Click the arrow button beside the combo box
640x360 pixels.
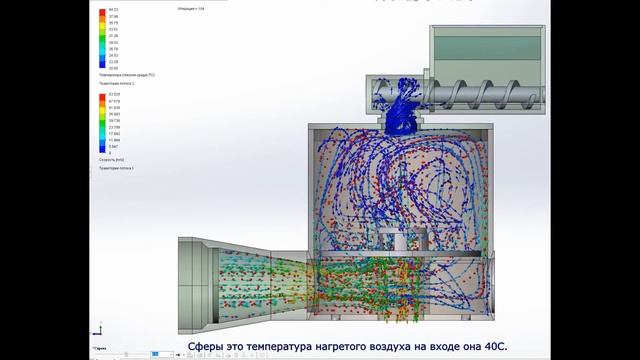[178, 355]
